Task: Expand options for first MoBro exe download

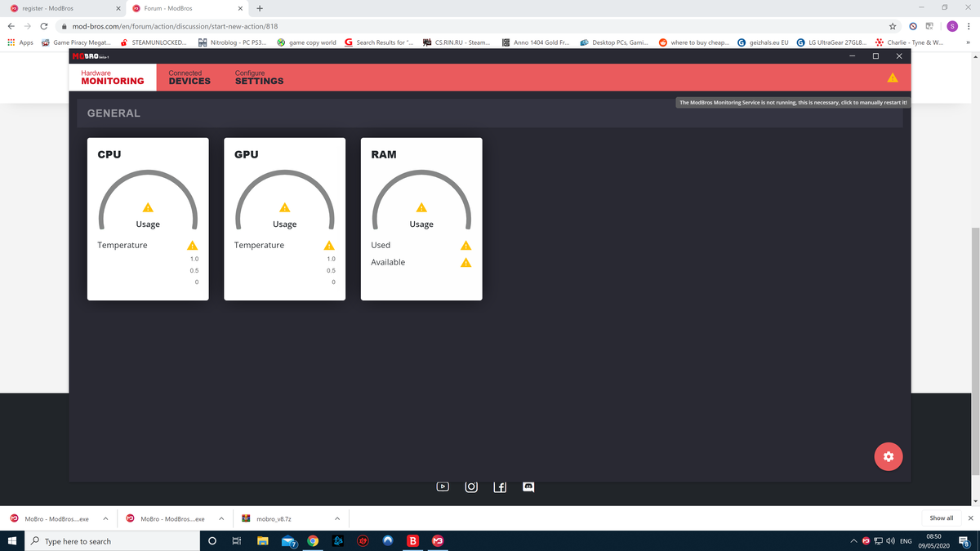Action: coord(106,518)
